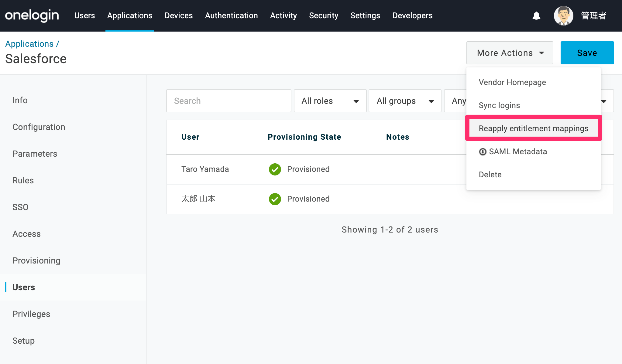Open the Devices navigation menu

pyautogui.click(x=179, y=15)
